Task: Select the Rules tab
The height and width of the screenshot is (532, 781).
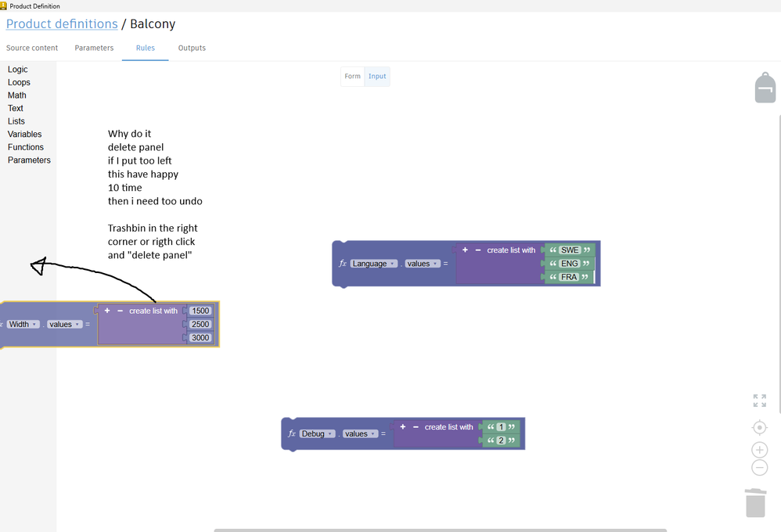Action: click(x=146, y=48)
